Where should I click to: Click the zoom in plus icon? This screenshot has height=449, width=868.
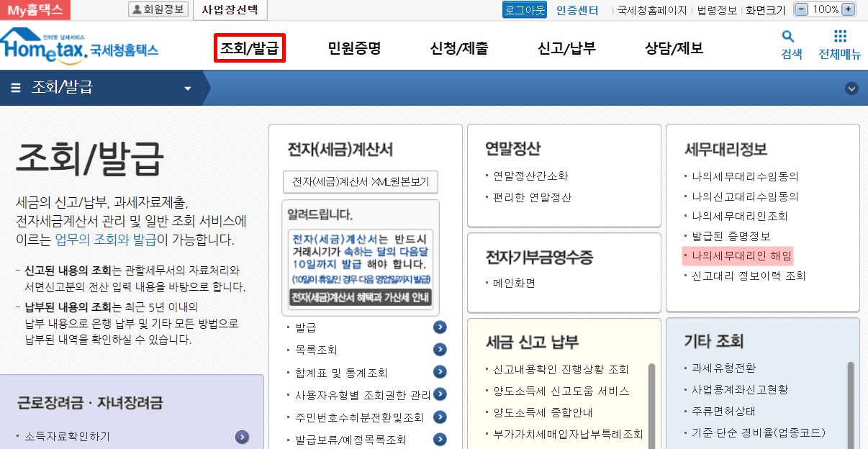(848, 9)
